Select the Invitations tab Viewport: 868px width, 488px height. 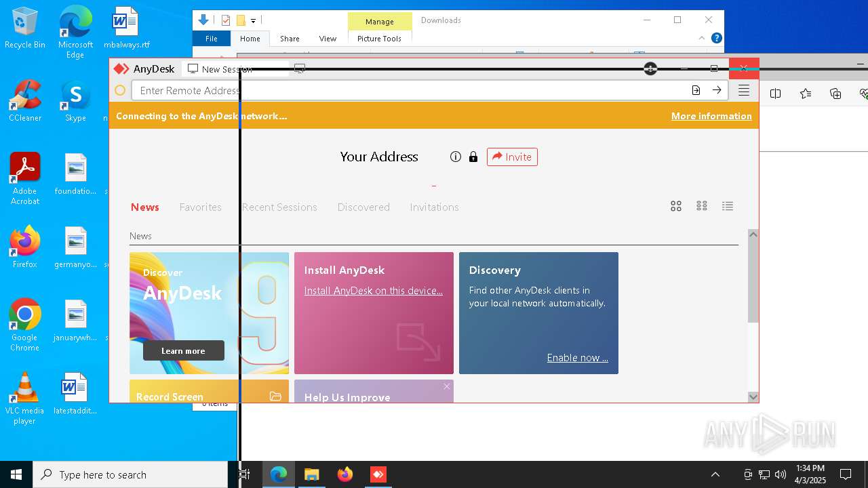pos(434,207)
